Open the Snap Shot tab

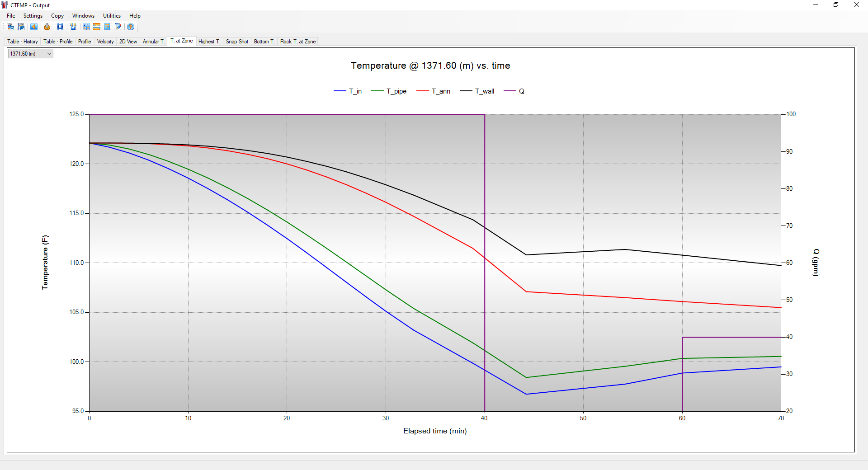click(x=237, y=42)
